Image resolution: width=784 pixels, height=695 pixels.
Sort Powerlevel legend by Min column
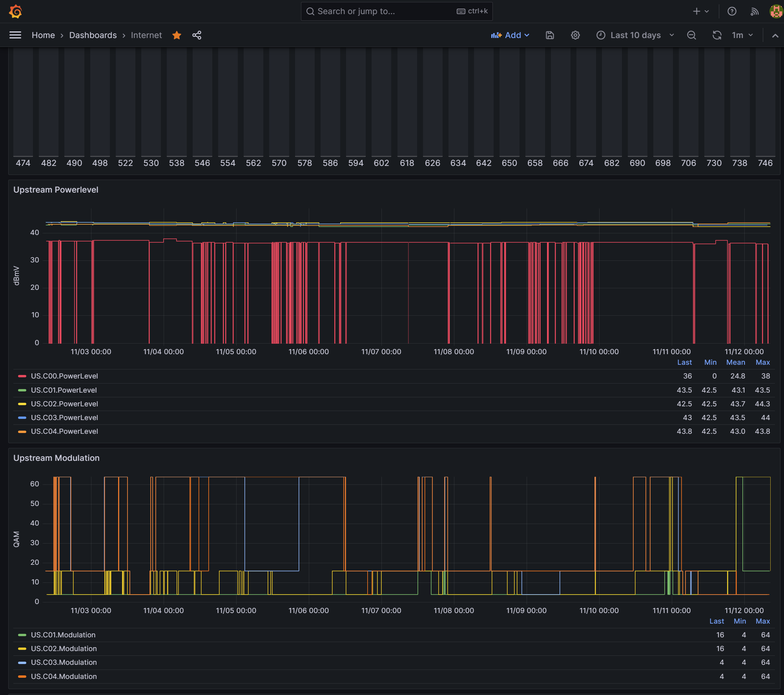710,362
